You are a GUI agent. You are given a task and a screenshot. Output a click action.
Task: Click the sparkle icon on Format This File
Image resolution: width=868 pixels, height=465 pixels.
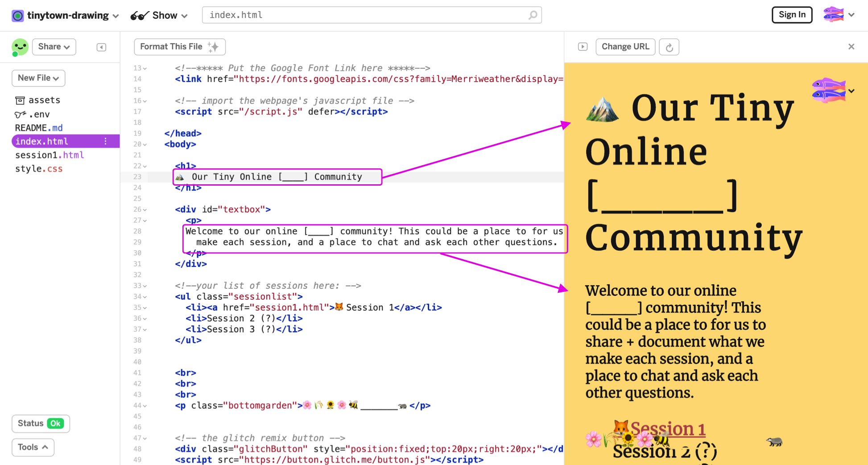click(214, 47)
